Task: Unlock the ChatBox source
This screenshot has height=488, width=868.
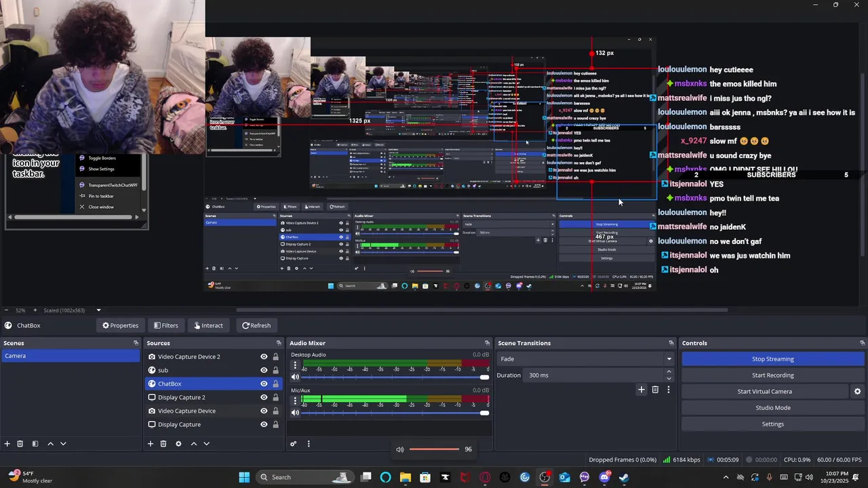Action: coord(275,384)
